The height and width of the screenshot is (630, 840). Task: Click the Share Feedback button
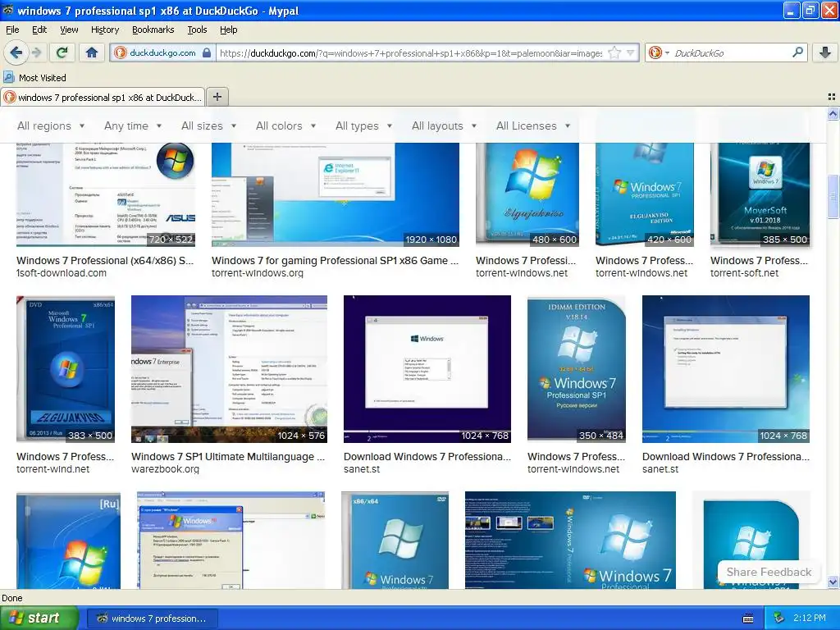(769, 572)
